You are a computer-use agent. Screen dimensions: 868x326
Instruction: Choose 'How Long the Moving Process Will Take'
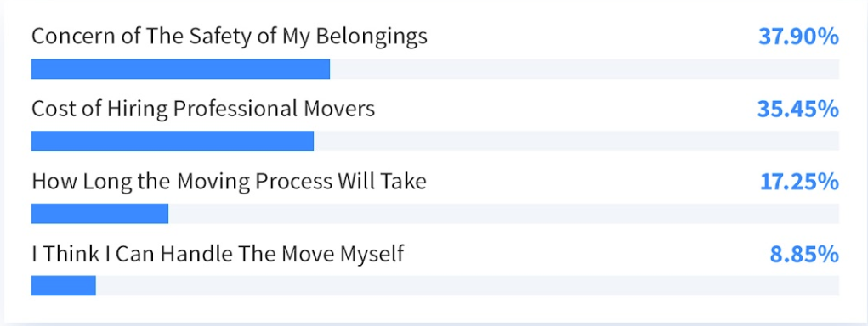pyautogui.click(x=230, y=181)
